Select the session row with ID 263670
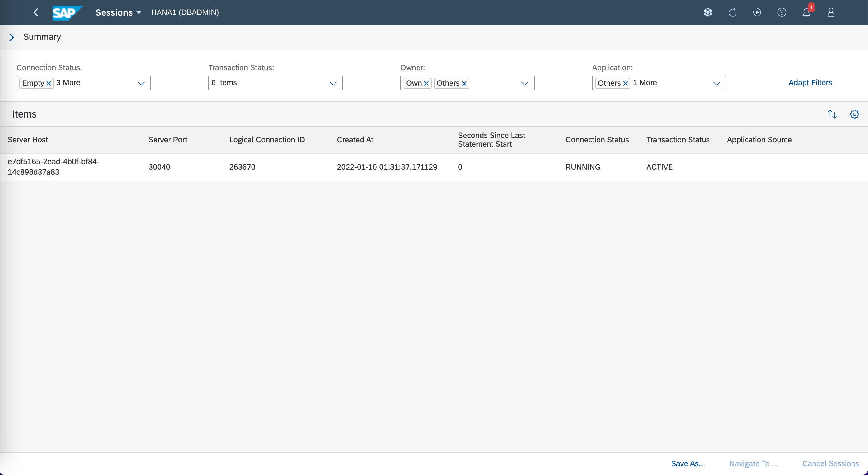This screenshot has height=475, width=868. pyautogui.click(x=242, y=167)
